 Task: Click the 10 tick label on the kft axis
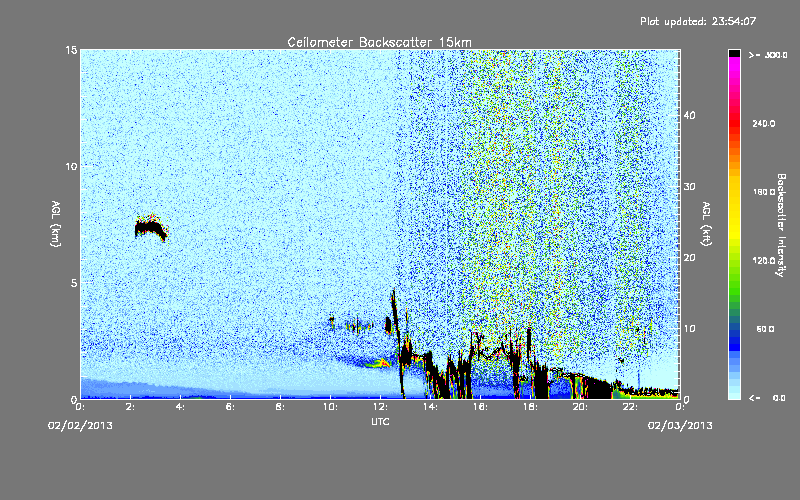tap(689, 328)
